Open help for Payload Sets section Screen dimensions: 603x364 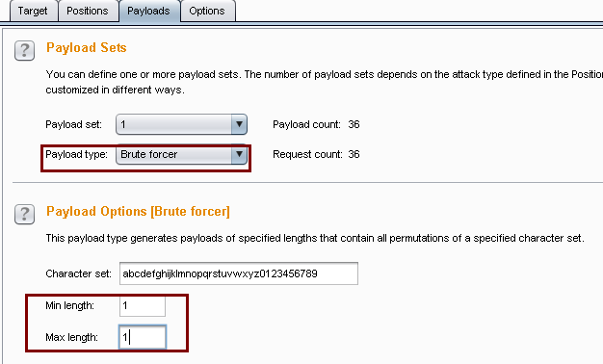coord(24,50)
